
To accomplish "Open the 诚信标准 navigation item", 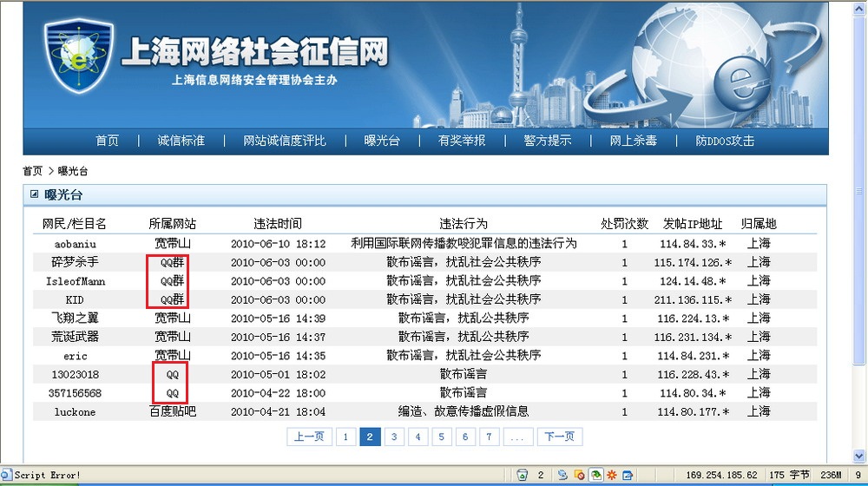I will (x=181, y=141).
